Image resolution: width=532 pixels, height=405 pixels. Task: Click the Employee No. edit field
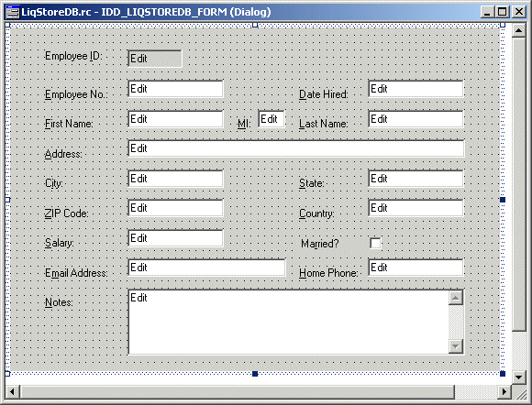click(x=175, y=89)
